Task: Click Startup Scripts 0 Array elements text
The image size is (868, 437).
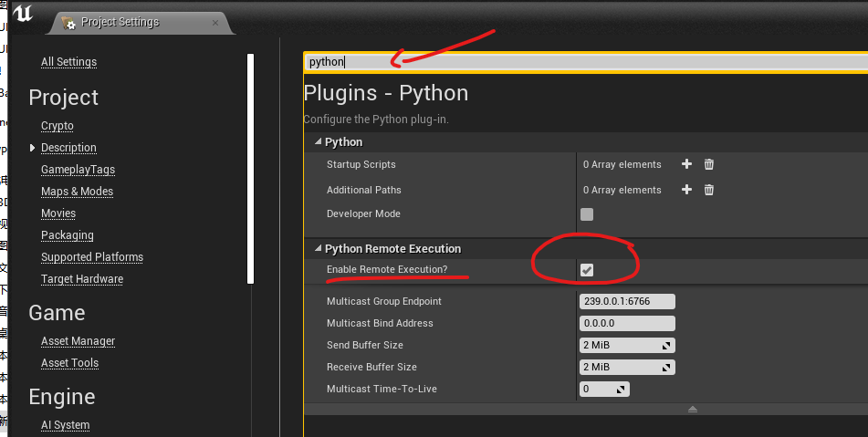Action: click(622, 164)
